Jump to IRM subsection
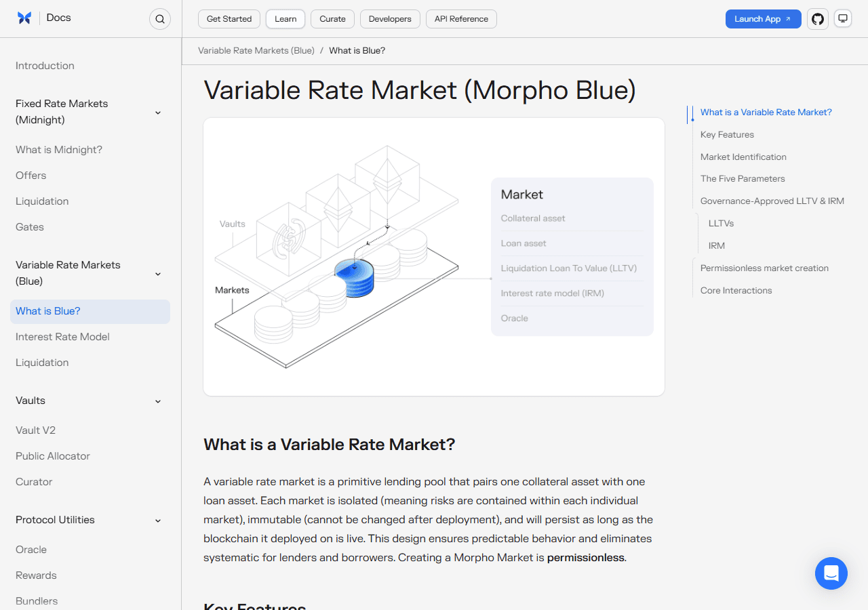Screen dimensions: 868x610 click(x=717, y=246)
